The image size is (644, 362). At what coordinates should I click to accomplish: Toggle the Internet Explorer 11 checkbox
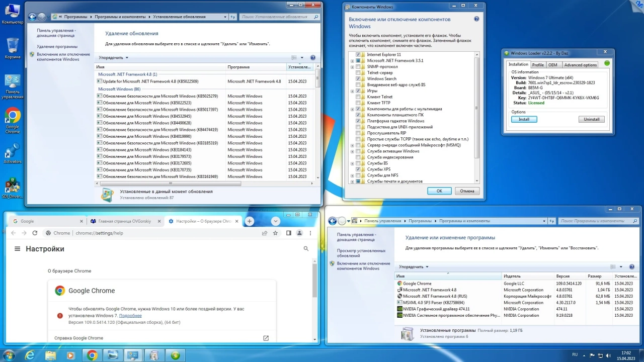click(x=358, y=54)
